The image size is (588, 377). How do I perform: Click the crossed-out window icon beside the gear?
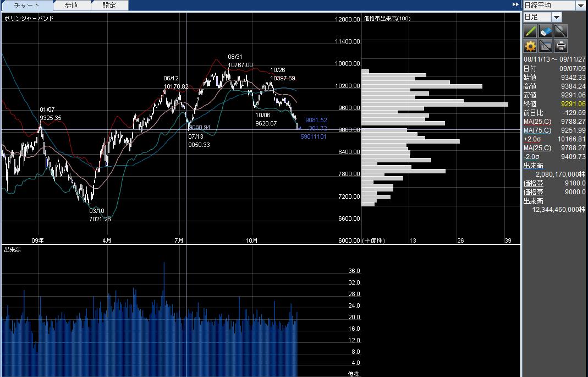[x=546, y=46]
